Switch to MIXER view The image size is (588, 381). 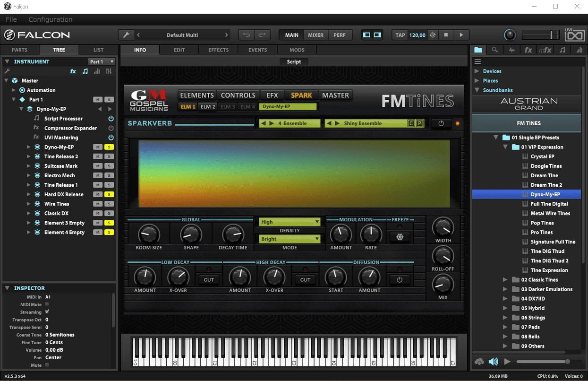point(315,35)
